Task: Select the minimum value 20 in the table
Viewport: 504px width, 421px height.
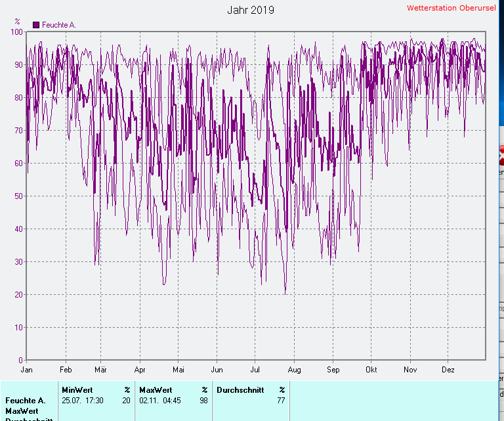Action: tap(126, 401)
